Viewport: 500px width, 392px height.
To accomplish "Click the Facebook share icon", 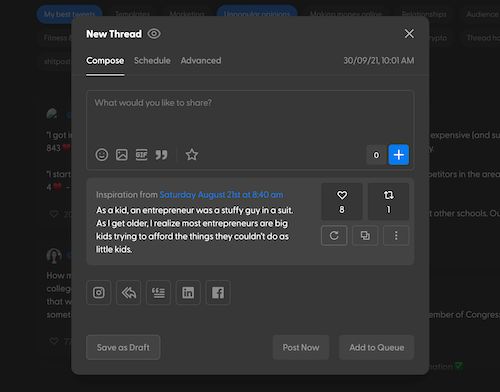I will (218, 293).
